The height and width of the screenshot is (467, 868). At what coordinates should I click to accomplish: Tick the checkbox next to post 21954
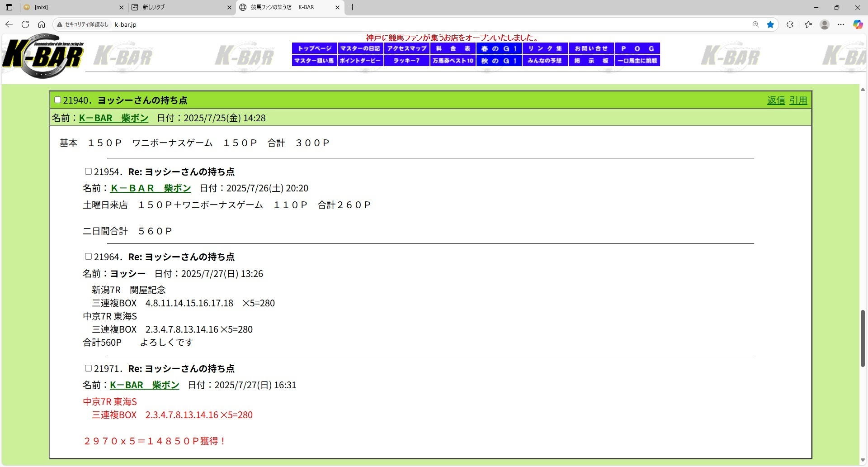(x=88, y=172)
